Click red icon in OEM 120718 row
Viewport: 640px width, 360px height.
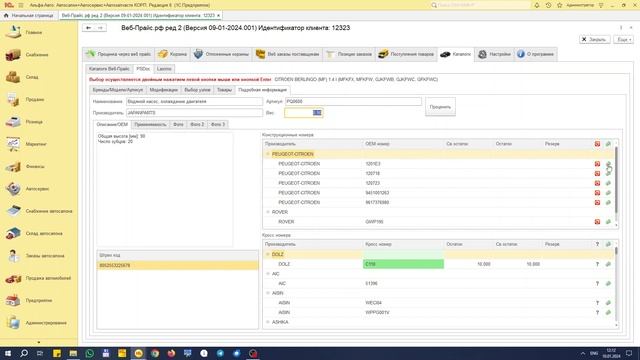[597, 173]
